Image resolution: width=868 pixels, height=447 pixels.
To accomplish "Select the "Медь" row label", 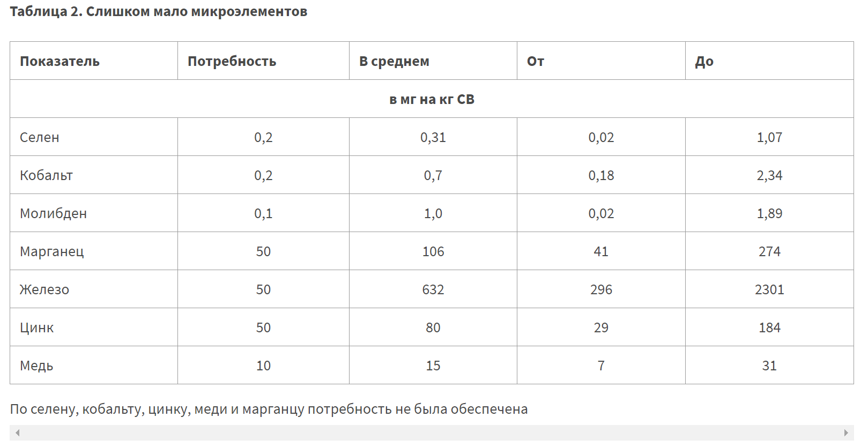I will point(36,366).
